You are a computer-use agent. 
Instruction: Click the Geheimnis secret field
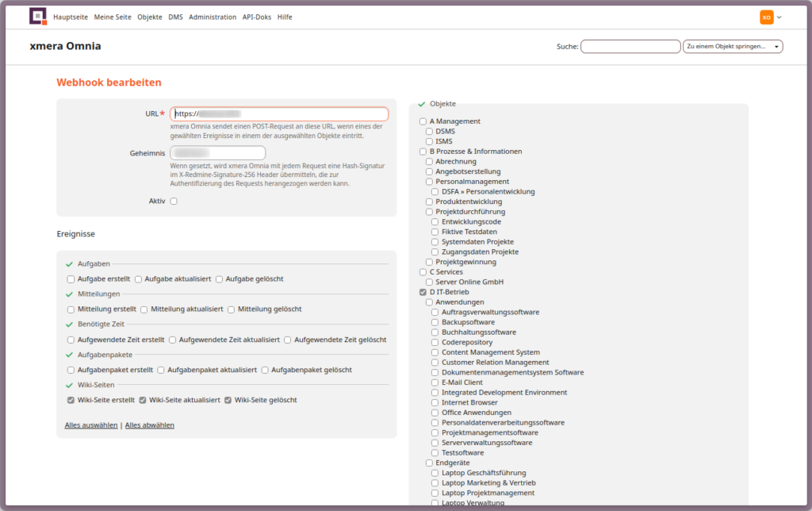click(217, 153)
